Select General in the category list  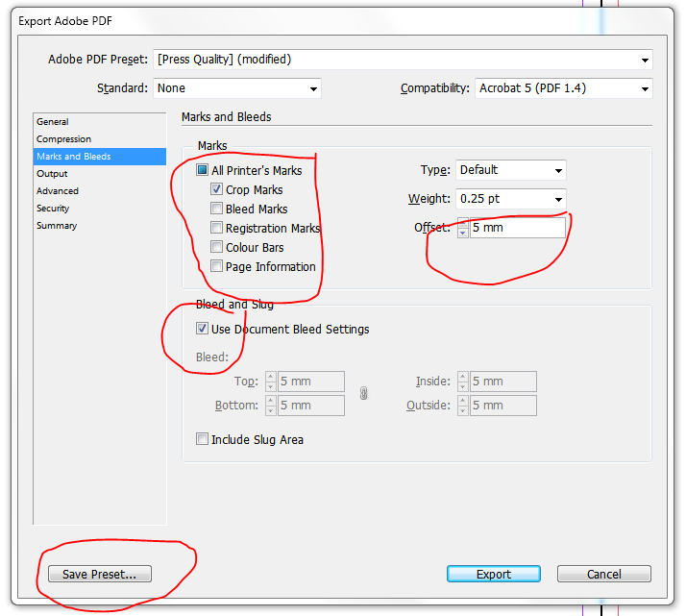pos(100,122)
